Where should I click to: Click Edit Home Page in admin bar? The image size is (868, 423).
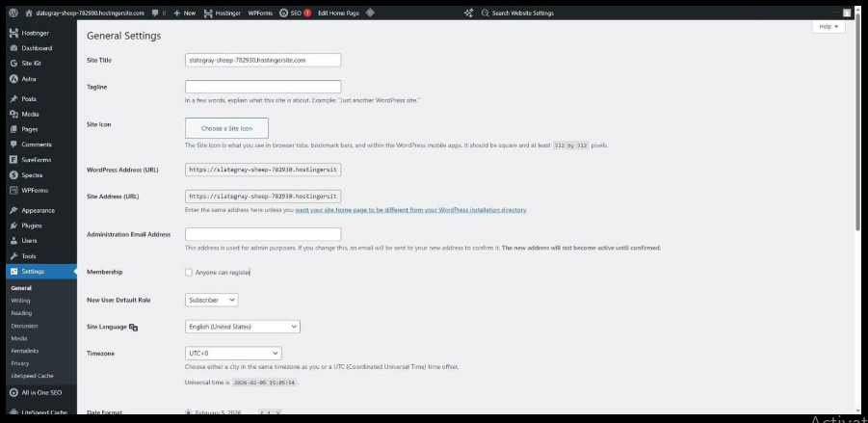click(339, 13)
